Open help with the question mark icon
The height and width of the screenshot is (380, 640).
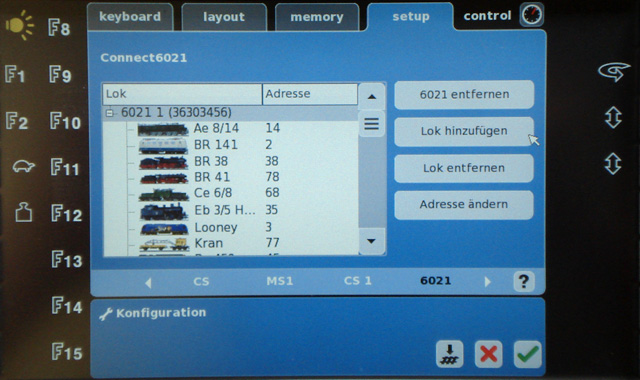(x=524, y=281)
